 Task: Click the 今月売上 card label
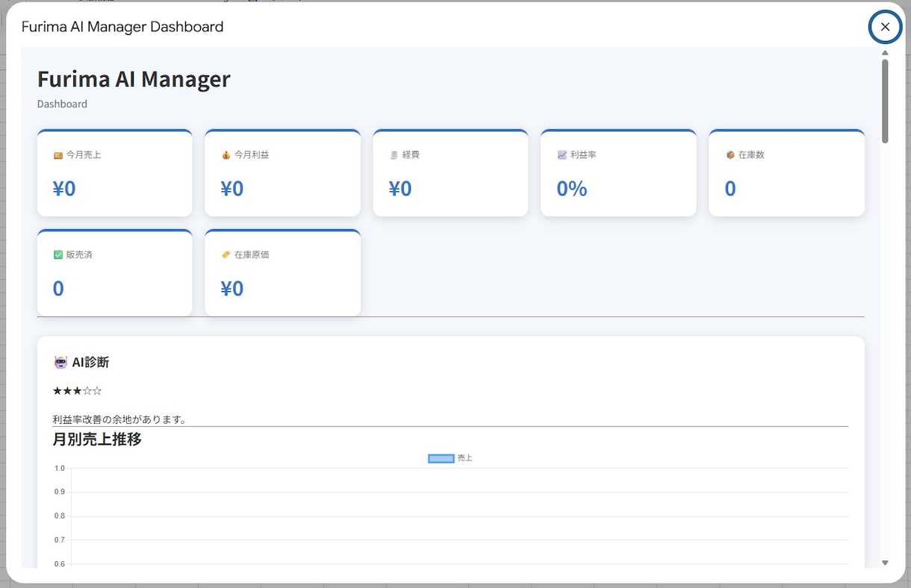pyautogui.click(x=84, y=155)
